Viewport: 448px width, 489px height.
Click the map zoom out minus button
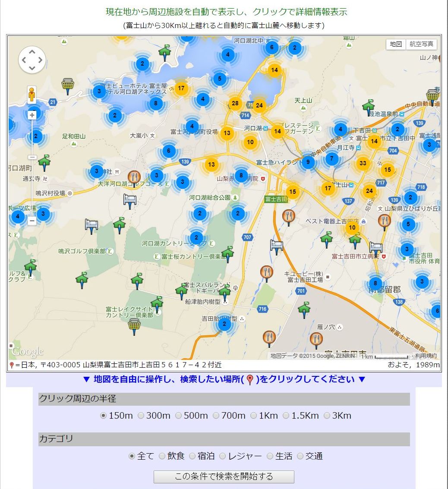[32, 221]
